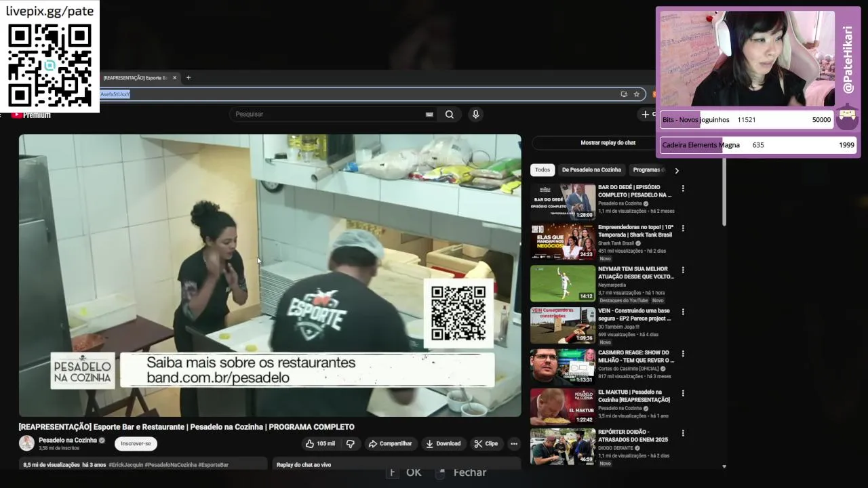Go to YouTube Premium home logo
Image resolution: width=868 pixels, height=488 pixels.
pyautogui.click(x=31, y=115)
